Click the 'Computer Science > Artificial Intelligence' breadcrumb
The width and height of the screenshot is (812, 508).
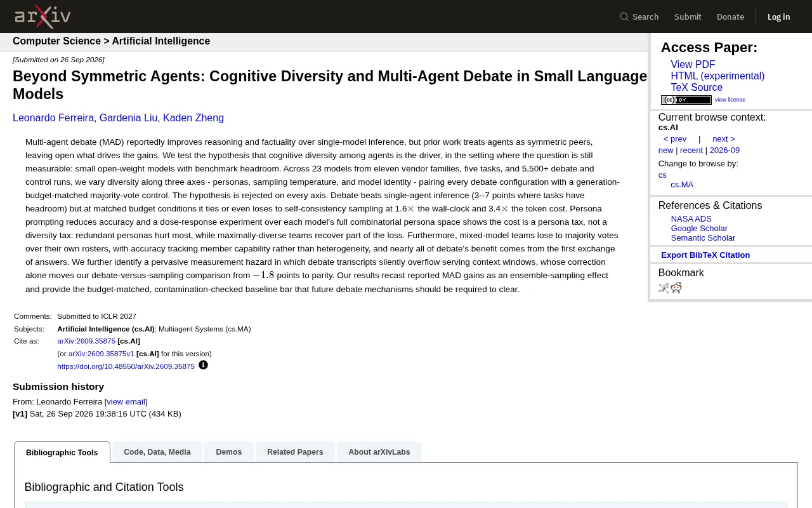(111, 41)
